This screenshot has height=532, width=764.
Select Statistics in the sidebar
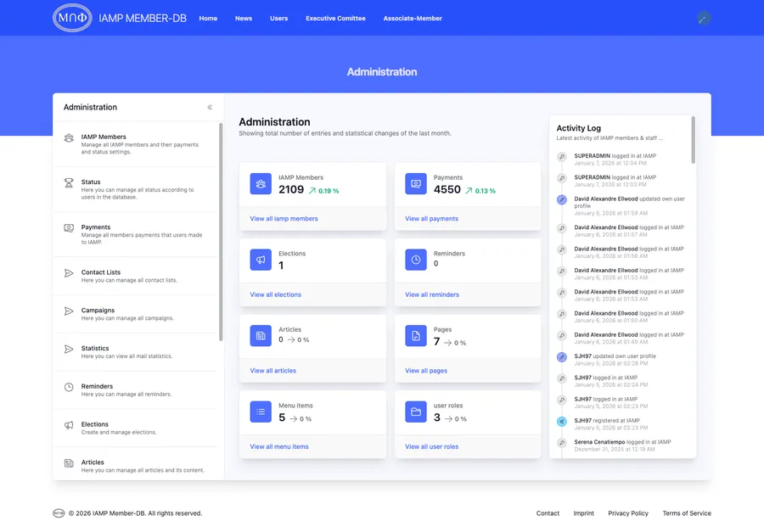click(136, 352)
